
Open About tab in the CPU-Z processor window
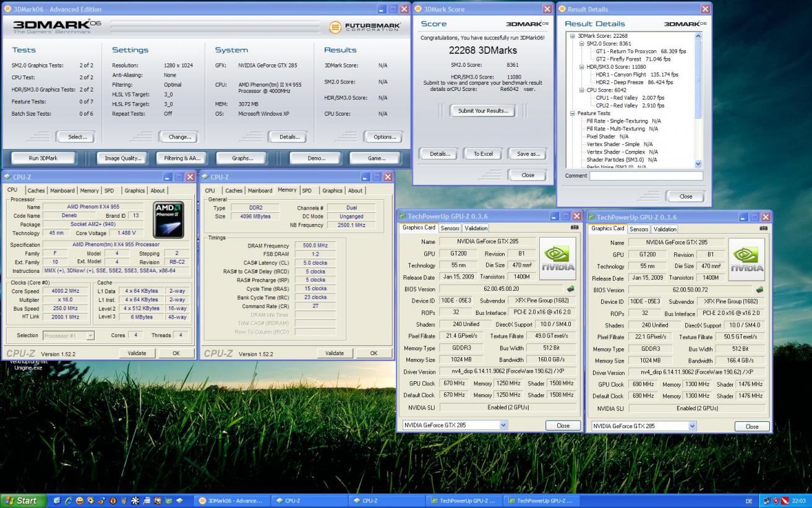click(158, 191)
